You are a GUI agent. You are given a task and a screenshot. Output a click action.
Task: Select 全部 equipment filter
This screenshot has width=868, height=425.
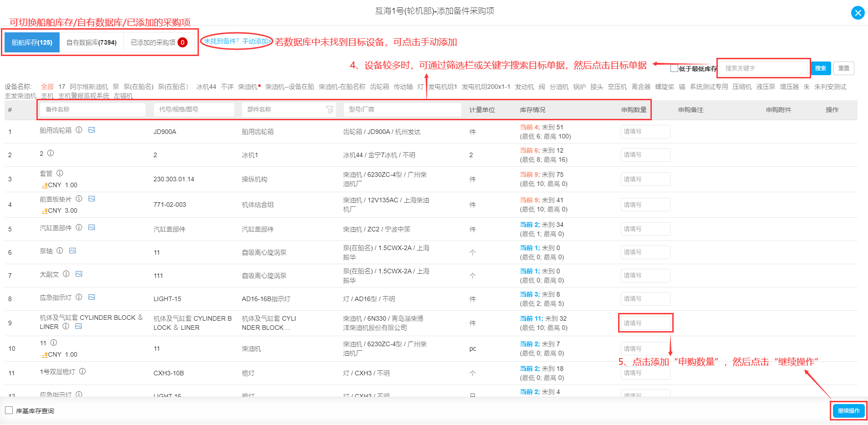click(47, 87)
